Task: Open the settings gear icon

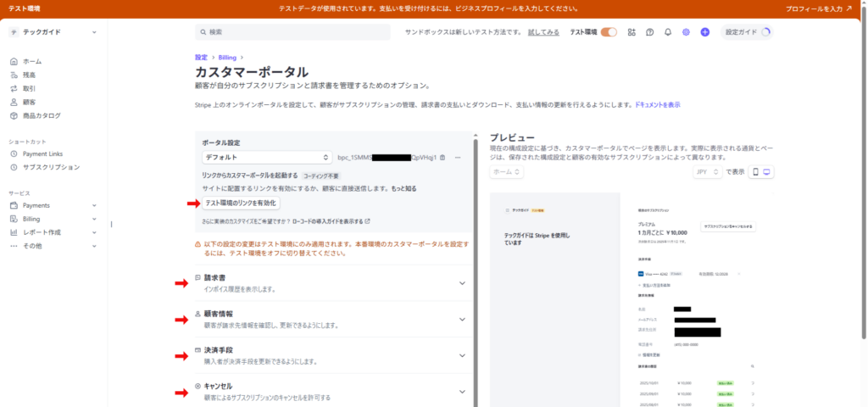Action: point(686,32)
